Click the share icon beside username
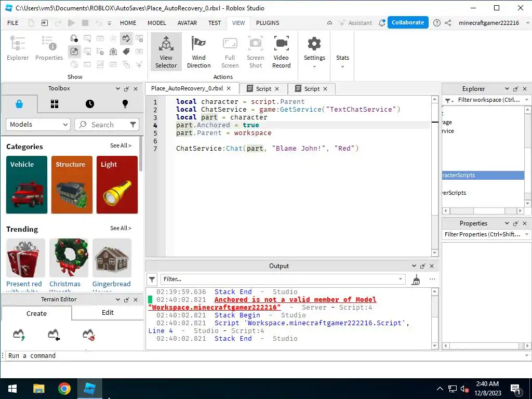The height and width of the screenshot is (399, 532). pyautogui.click(x=448, y=23)
